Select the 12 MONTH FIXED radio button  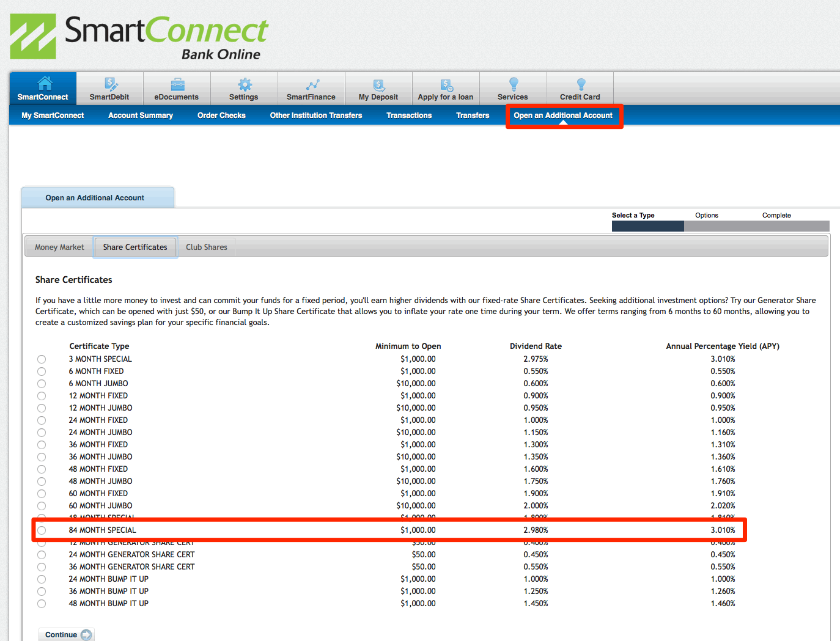(42, 396)
